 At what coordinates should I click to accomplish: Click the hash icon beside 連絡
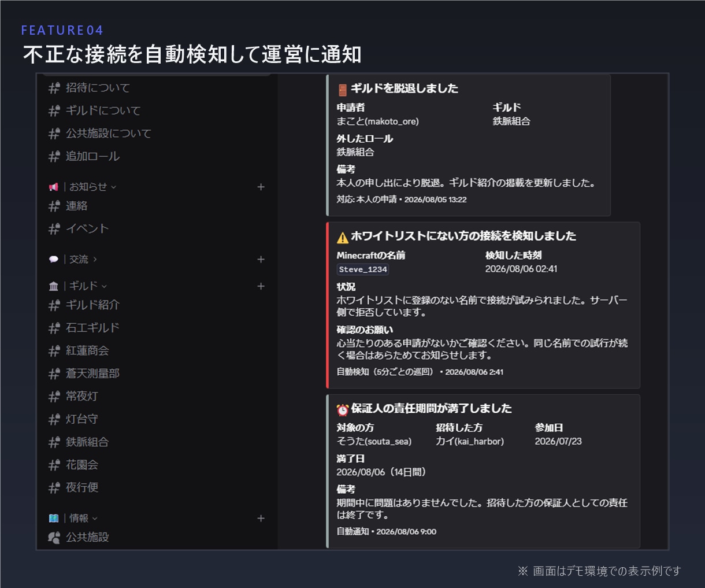[x=54, y=206]
